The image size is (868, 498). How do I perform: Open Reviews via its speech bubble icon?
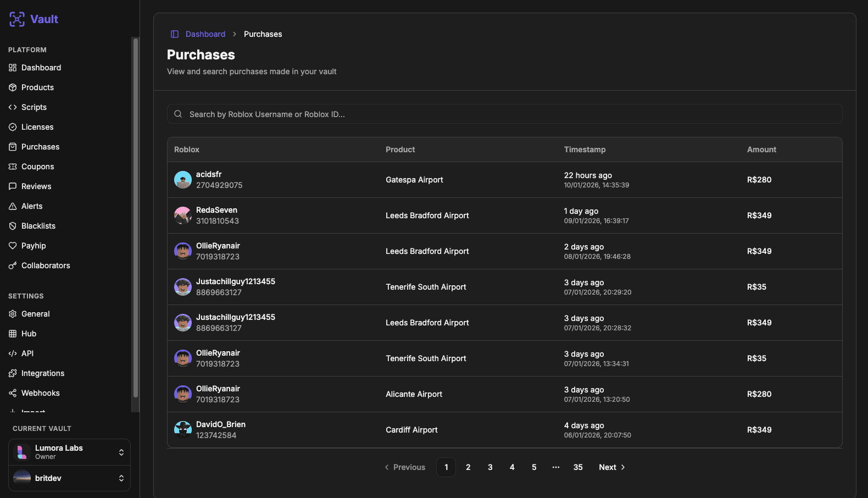coord(13,186)
